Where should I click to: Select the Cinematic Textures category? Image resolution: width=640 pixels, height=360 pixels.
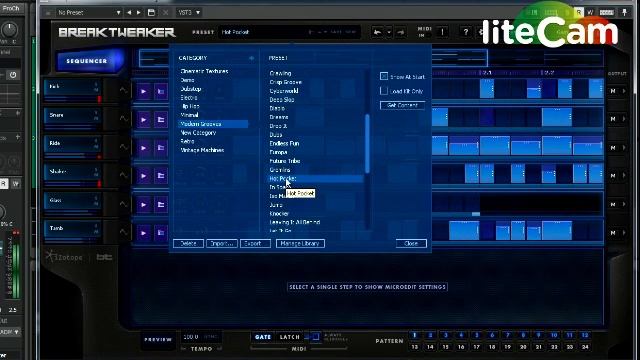click(x=204, y=71)
